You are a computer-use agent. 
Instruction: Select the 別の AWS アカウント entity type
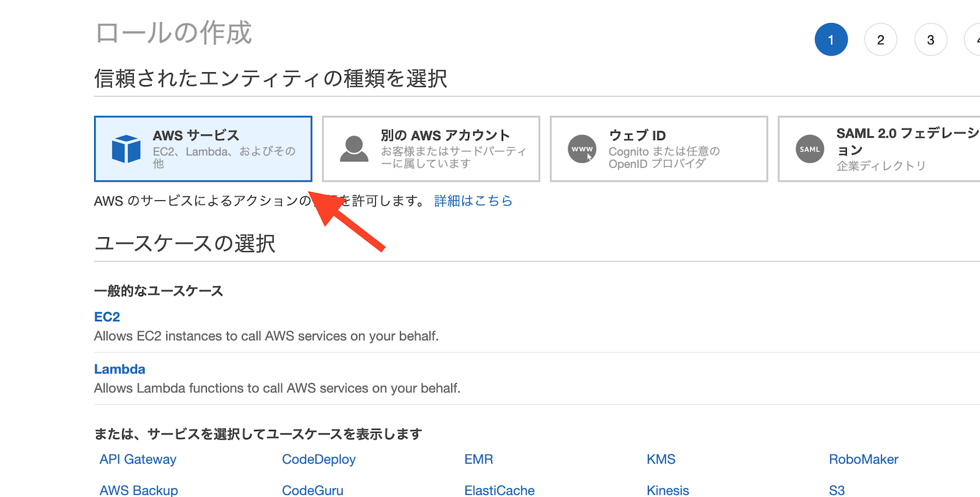[x=431, y=148]
